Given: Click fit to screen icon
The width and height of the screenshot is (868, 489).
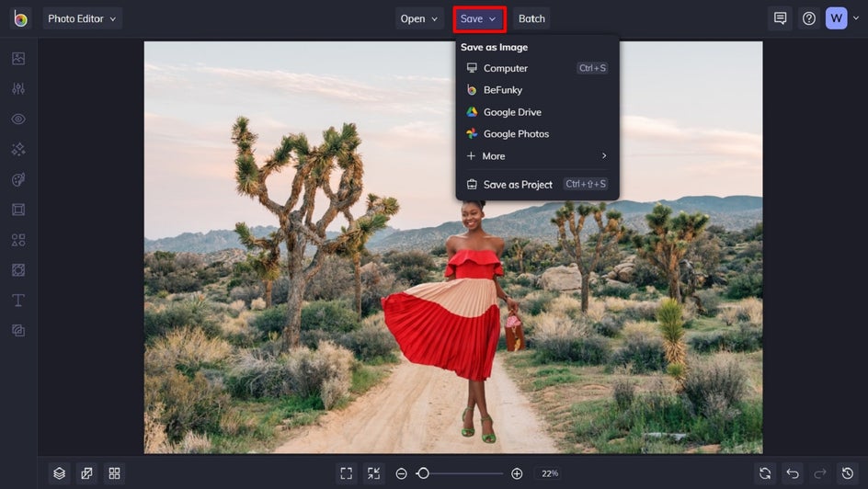Looking at the screenshot, I should pos(347,473).
